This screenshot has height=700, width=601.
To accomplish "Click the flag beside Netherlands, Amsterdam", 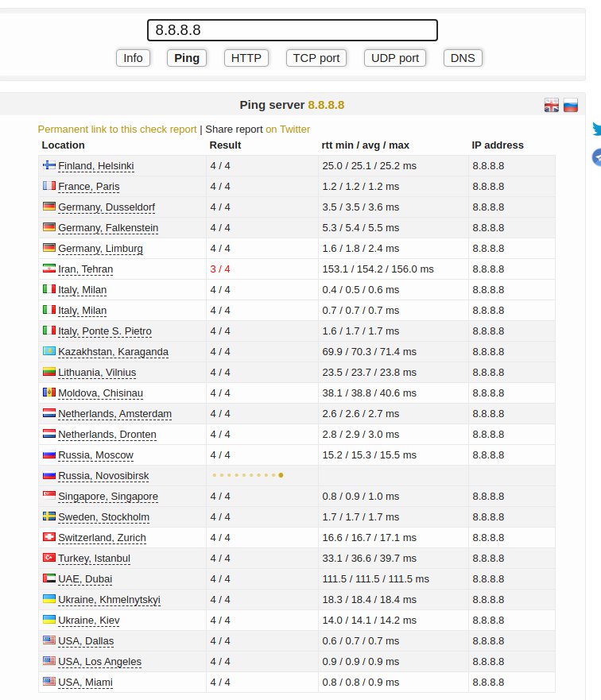I will [49, 413].
